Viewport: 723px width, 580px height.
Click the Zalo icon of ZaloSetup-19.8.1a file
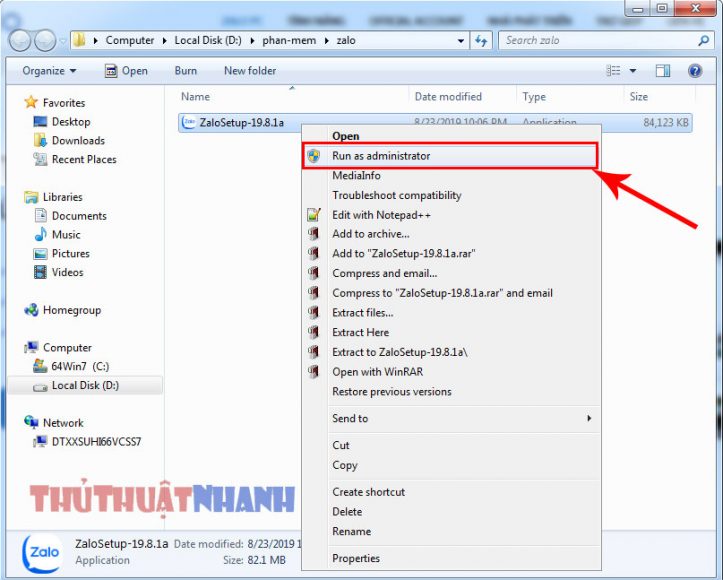(188, 123)
